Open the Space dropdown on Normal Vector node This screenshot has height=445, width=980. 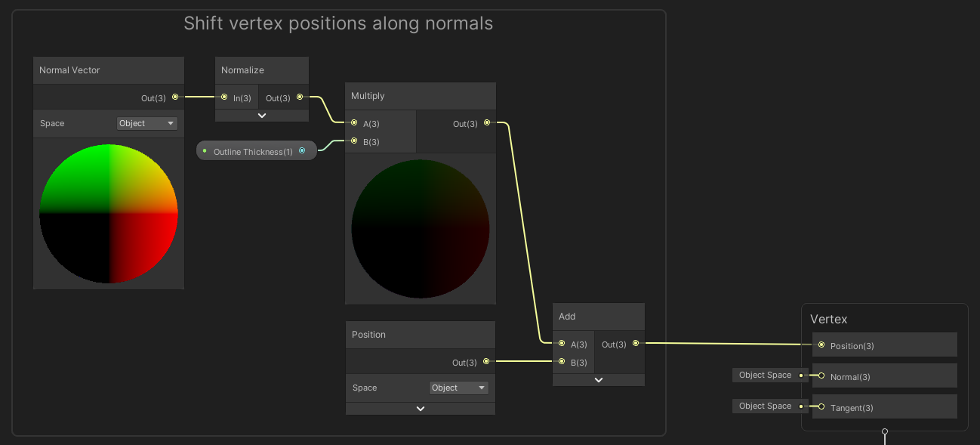pos(146,122)
